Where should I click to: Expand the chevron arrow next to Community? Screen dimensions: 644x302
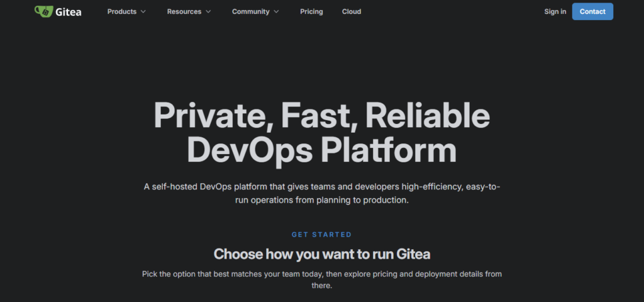click(x=276, y=12)
